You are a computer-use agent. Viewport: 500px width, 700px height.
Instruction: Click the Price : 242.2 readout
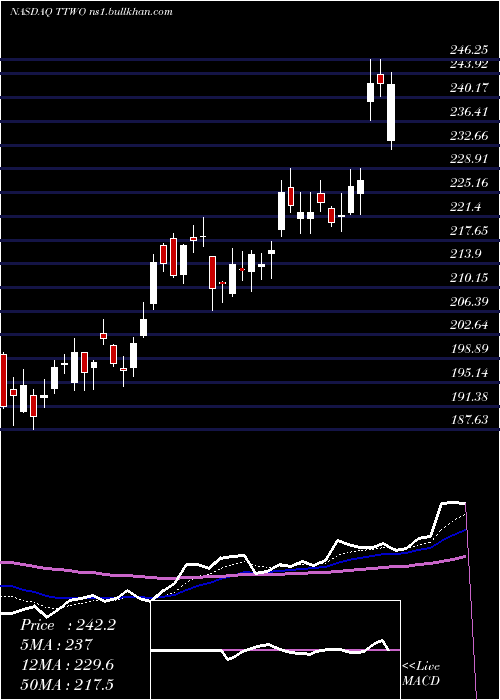click(x=68, y=625)
